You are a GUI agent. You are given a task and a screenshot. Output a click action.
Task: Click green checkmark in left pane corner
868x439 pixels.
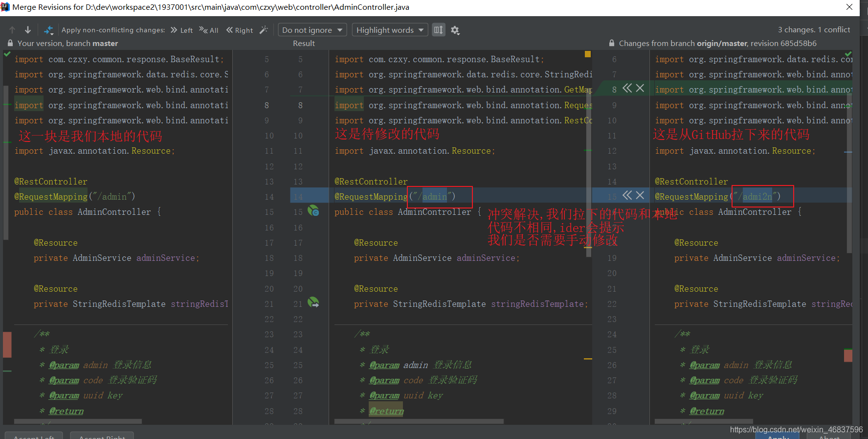pyautogui.click(x=7, y=54)
